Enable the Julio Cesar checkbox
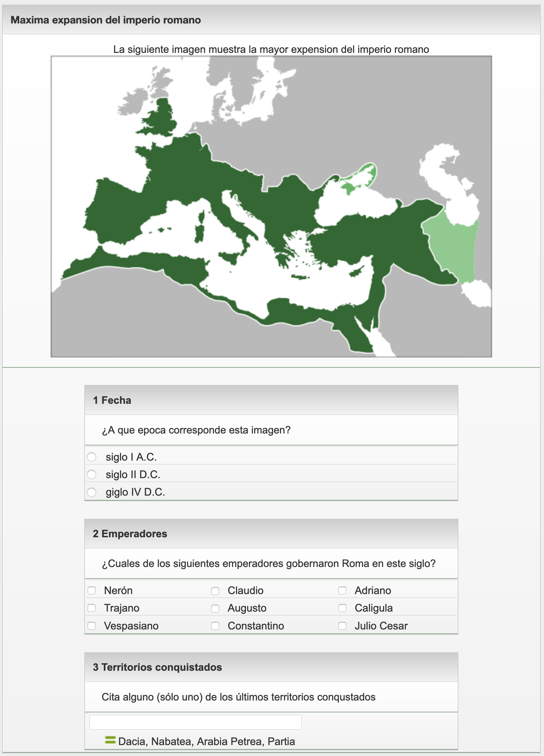 [342, 626]
